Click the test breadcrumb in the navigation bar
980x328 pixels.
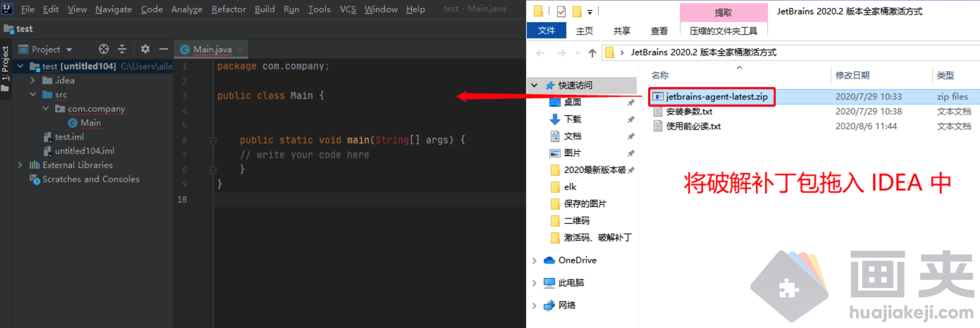click(x=18, y=29)
